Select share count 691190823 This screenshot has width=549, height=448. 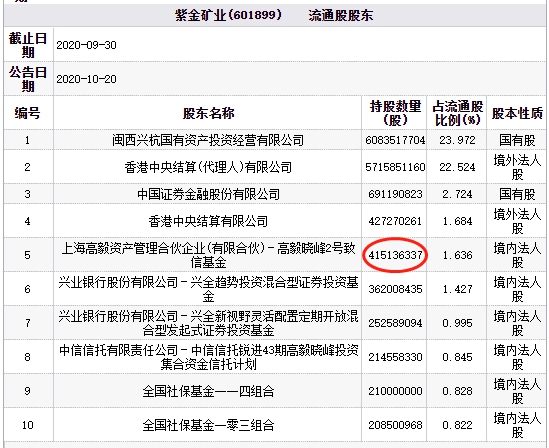point(395,194)
